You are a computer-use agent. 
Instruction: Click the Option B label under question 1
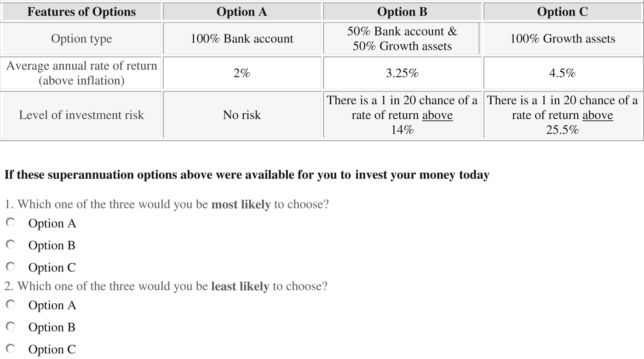pos(52,245)
